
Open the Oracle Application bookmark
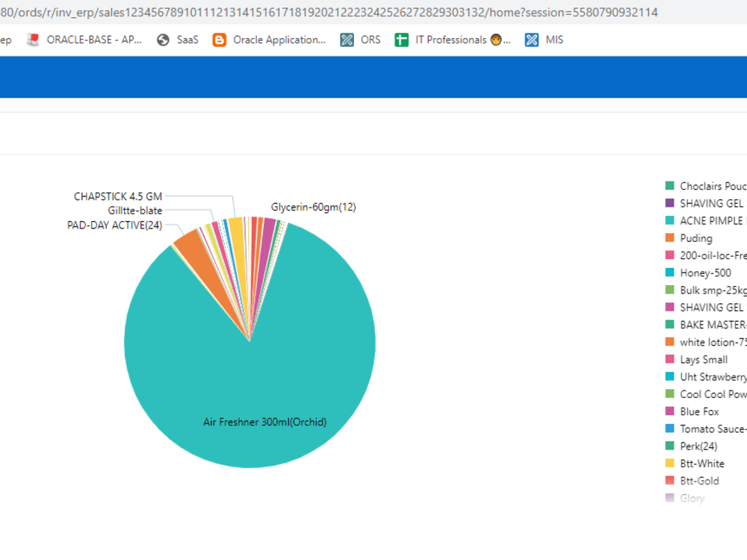[x=269, y=40]
